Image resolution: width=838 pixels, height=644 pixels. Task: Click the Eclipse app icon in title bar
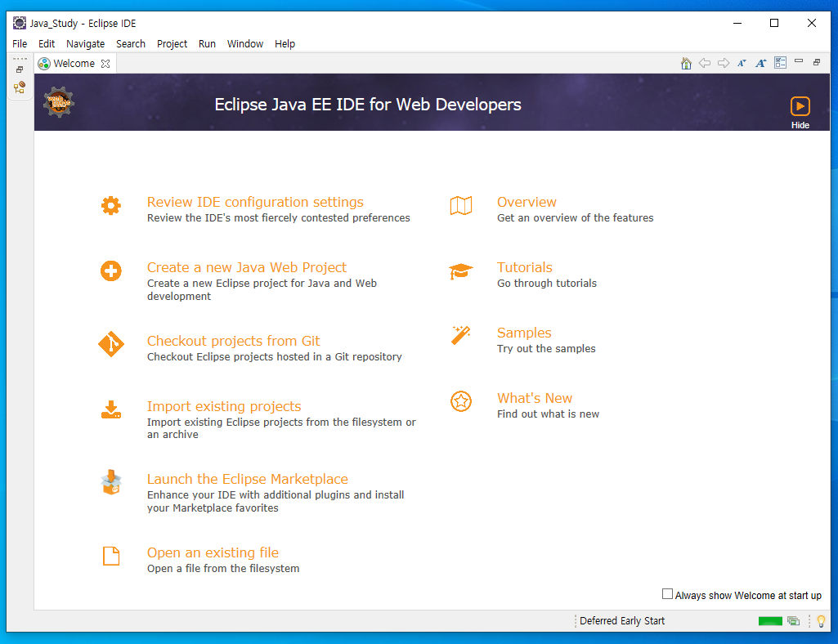pyautogui.click(x=20, y=23)
